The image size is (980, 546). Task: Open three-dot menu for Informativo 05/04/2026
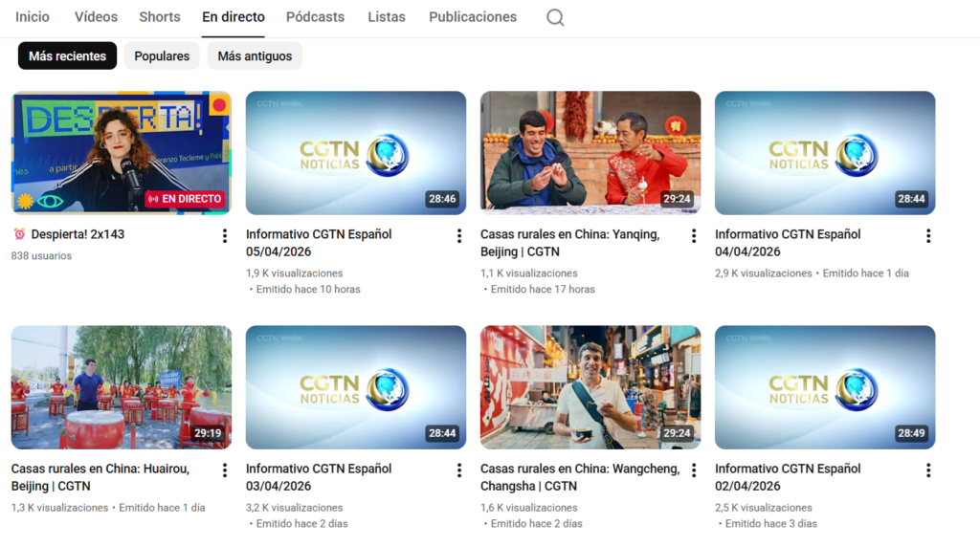click(x=459, y=235)
